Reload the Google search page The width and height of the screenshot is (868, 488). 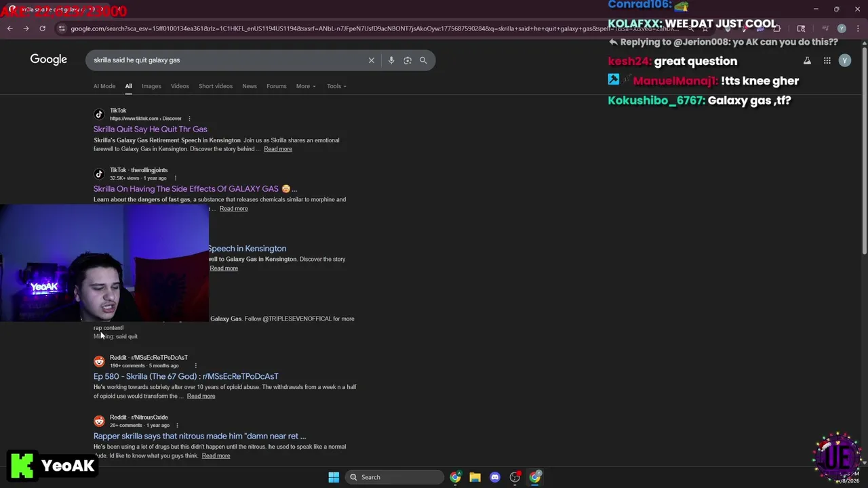click(x=42, y=28)
